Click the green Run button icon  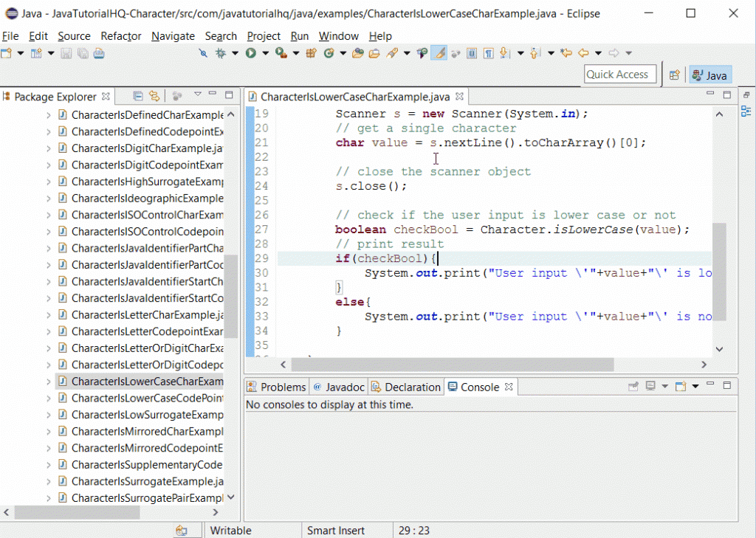(x=251, y=53)
